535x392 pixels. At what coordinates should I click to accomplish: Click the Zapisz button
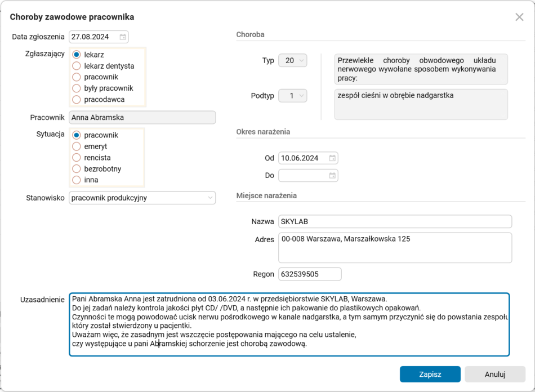[430, 374]
